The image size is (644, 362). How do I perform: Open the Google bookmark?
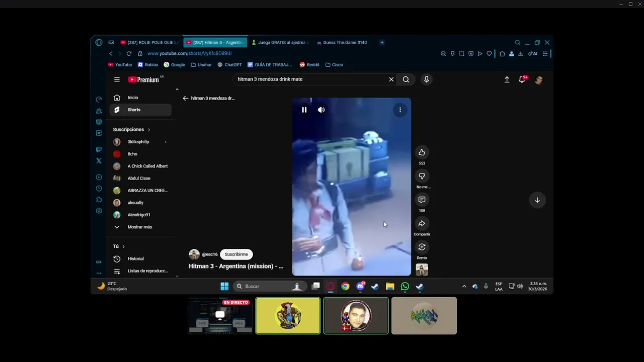tap(174, 64)
